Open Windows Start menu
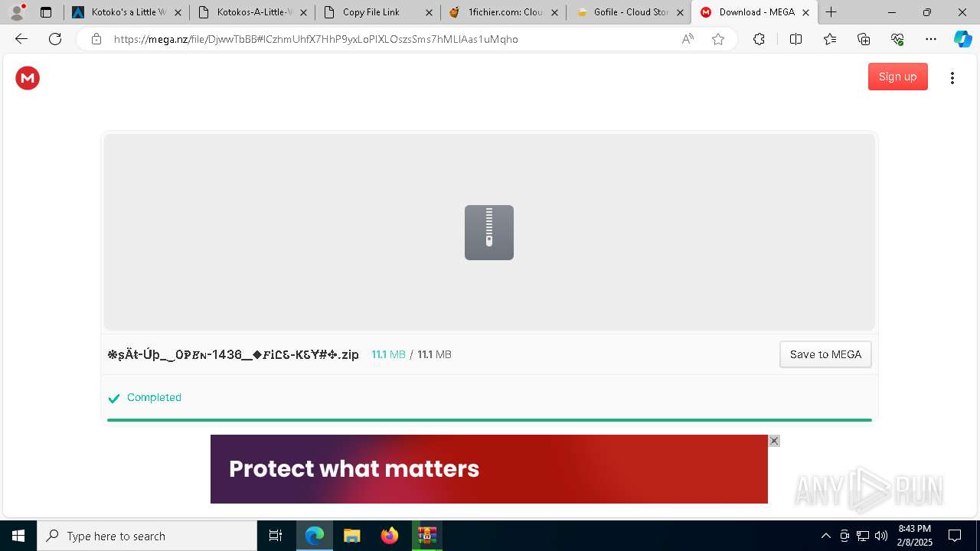This screenshot has height=551, width=980. point(18,536)
